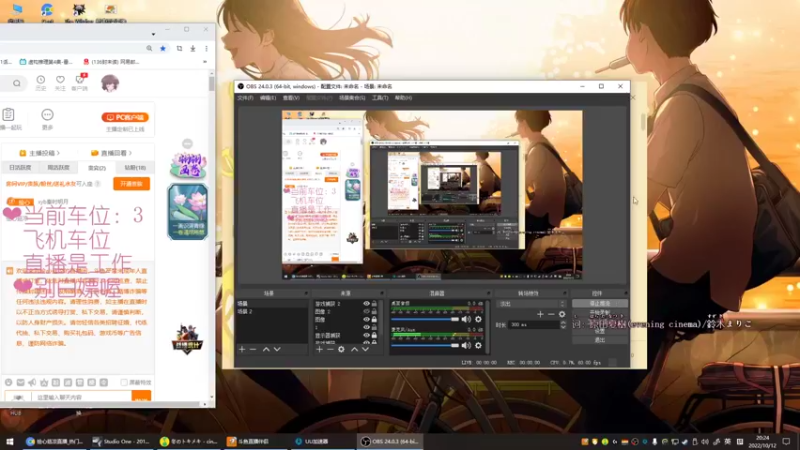Expand the bookmarks bar overflow arrow
The width and height of the screenshot is (800, 450).
click(x=205, y=62)
